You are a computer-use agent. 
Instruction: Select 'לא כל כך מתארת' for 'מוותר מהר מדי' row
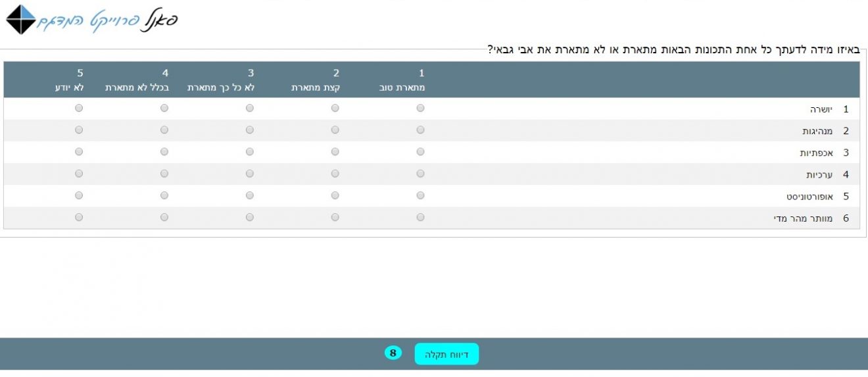(250, 217)
